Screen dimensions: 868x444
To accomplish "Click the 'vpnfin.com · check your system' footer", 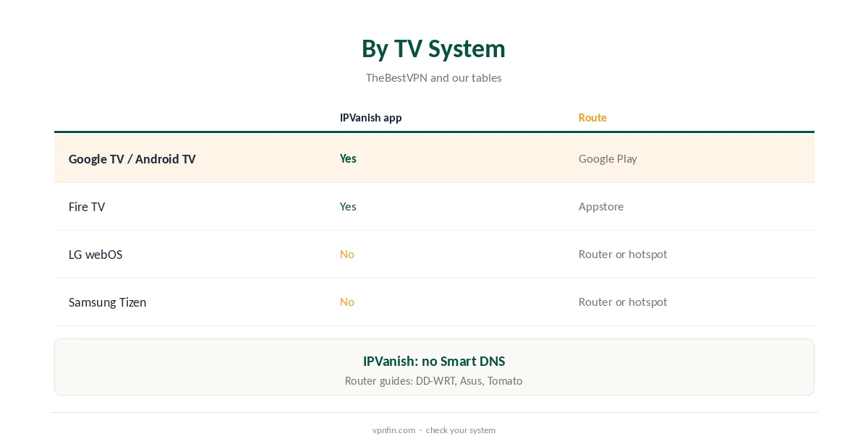I will click(434, 430).
